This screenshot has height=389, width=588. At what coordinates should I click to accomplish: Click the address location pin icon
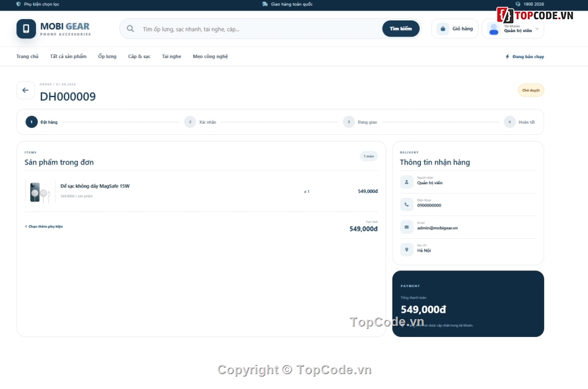[x=407, y=249]
